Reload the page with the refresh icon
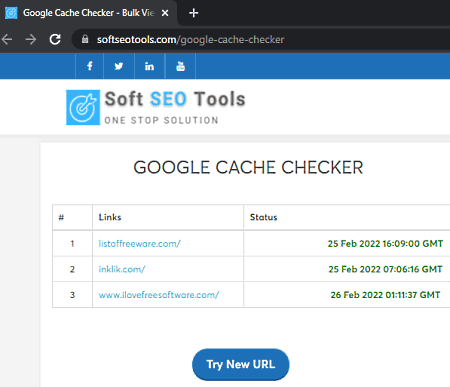 tap(55, 39)
